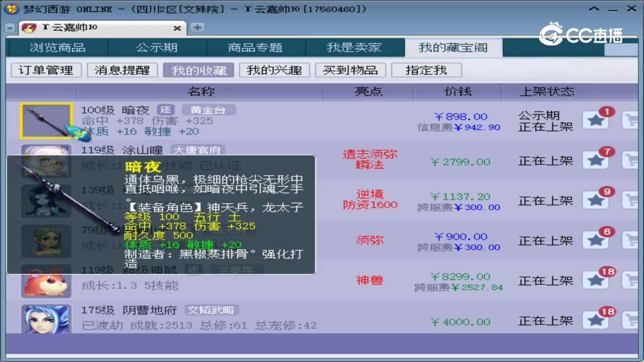Image resolution: width=644 pixels, height=362 pixels.
Task: Toggle favorite star on 涂山瞳 row
Action: pos(596,160)
